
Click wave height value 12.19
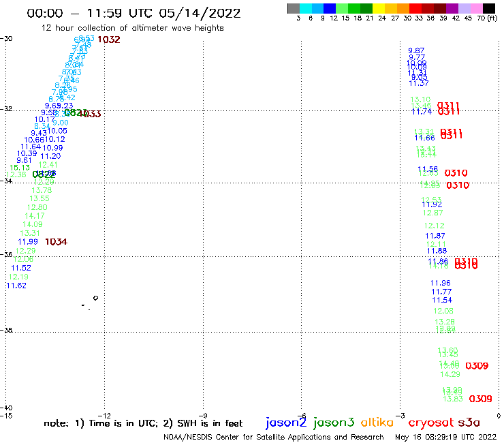pyautogui.click(x=18, y=277)
